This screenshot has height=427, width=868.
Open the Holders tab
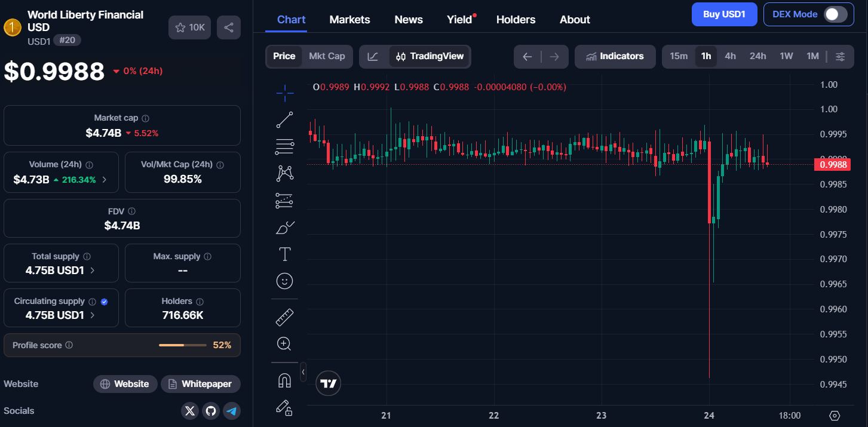click(x=516, y=20)
